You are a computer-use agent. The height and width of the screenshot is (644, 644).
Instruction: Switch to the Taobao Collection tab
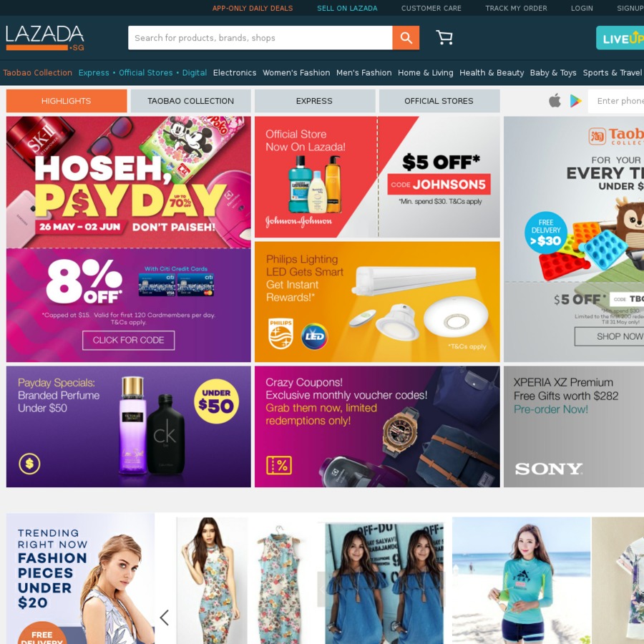point(190,101)
